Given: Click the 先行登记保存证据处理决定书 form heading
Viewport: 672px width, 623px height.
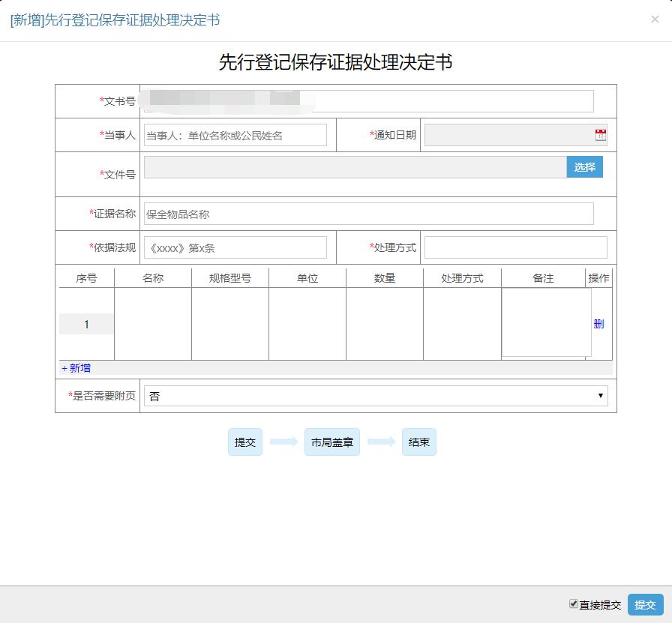Looking at the screenshot, I should (x=335, y=62).
